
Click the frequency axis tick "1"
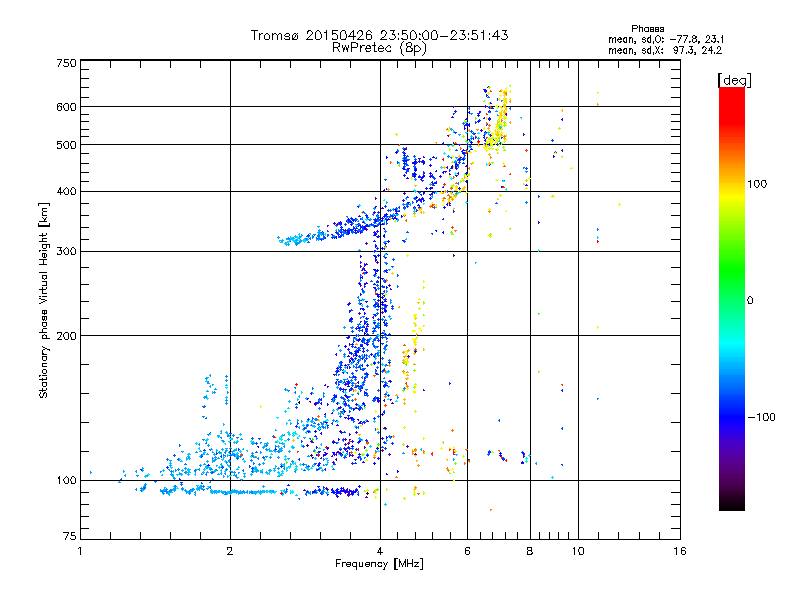[80, 551]
